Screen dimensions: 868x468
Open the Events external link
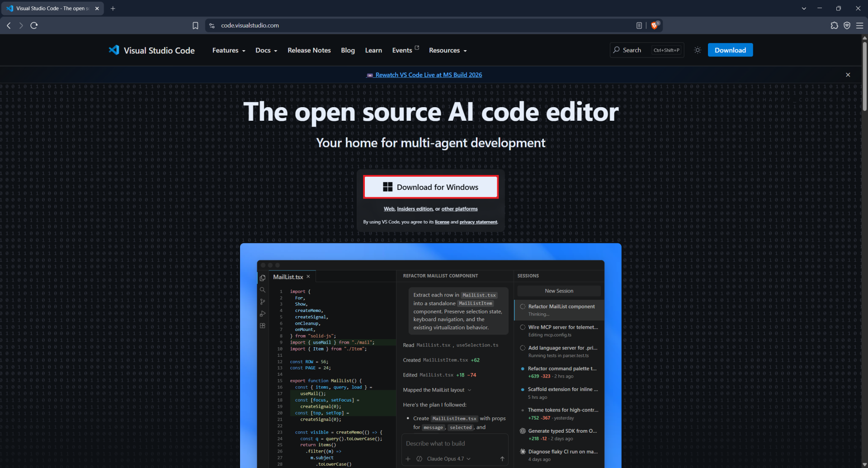[406, 50]
